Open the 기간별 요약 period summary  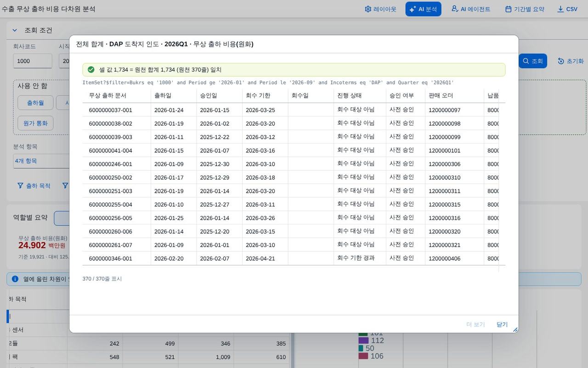pyautogui.click(x=525, y=9)
